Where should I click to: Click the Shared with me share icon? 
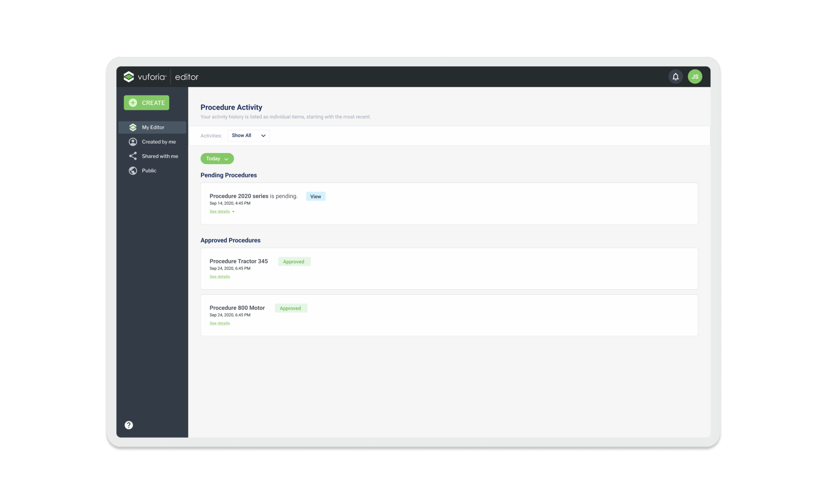(x=133, y=156)
